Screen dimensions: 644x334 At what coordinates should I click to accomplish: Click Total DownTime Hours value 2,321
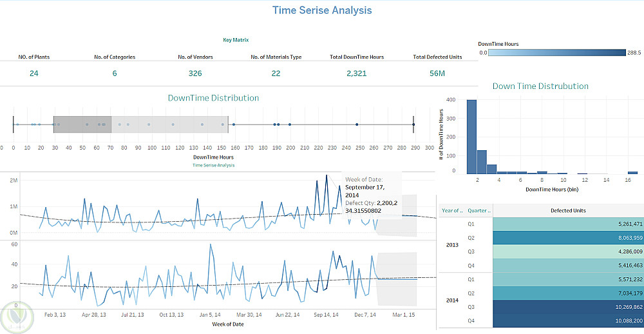[357, 74]
